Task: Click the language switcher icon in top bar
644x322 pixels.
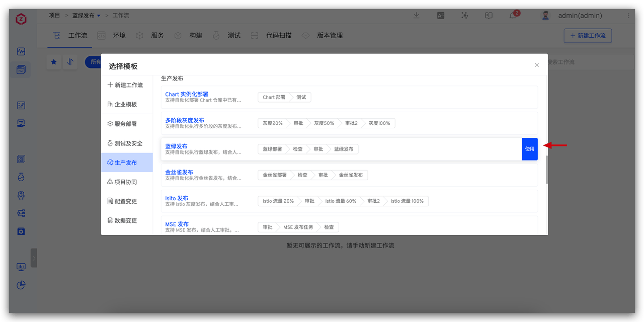Action: tap(440, 16)
